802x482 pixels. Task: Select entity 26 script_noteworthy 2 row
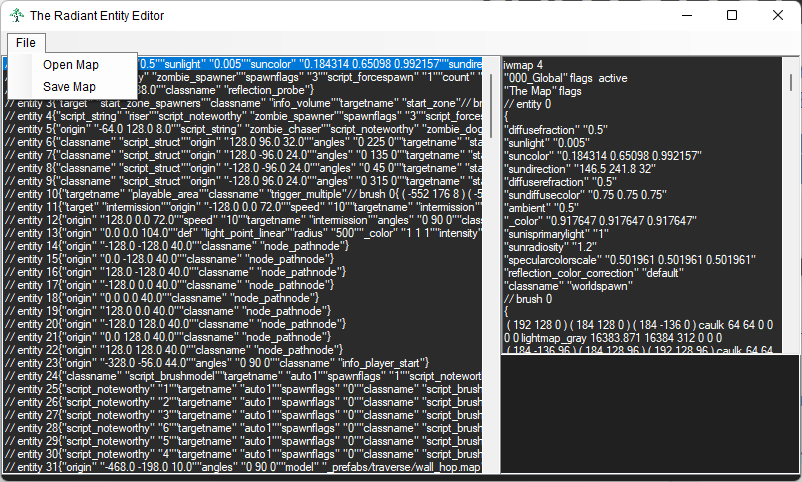[243, 402]
